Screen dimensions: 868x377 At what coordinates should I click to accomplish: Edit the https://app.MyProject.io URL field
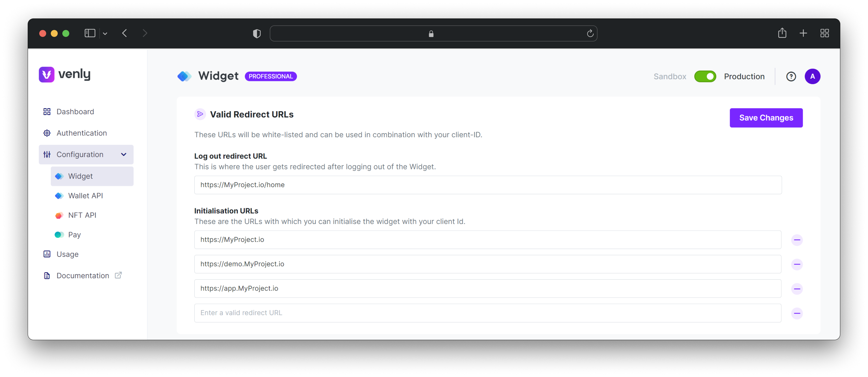[x=488, y=289]
